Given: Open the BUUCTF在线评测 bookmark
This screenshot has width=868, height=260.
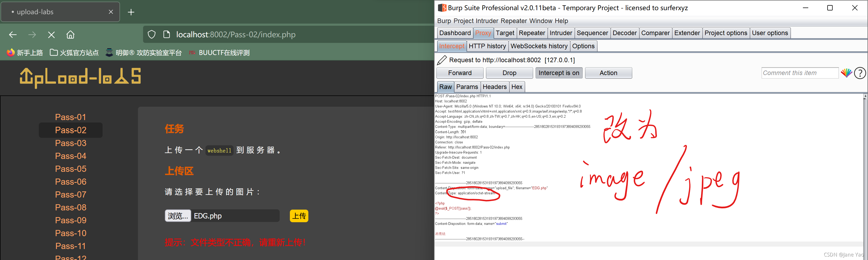Looking at the screenshot, I should point(219,53).
